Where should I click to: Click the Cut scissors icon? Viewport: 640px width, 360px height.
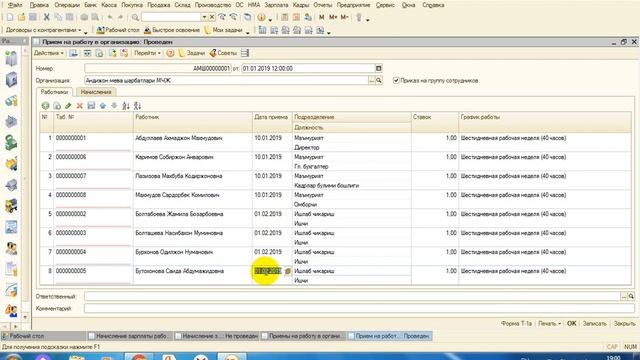pos(46,17)
